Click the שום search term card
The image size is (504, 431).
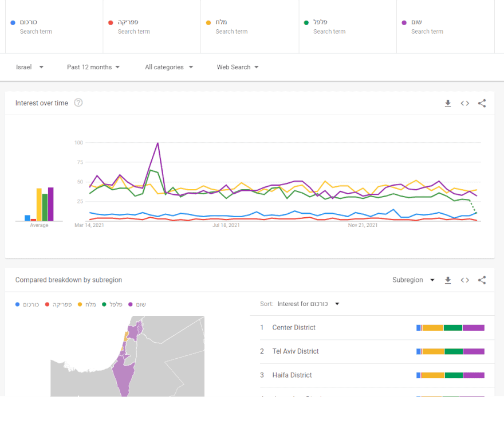click(445, 26)
